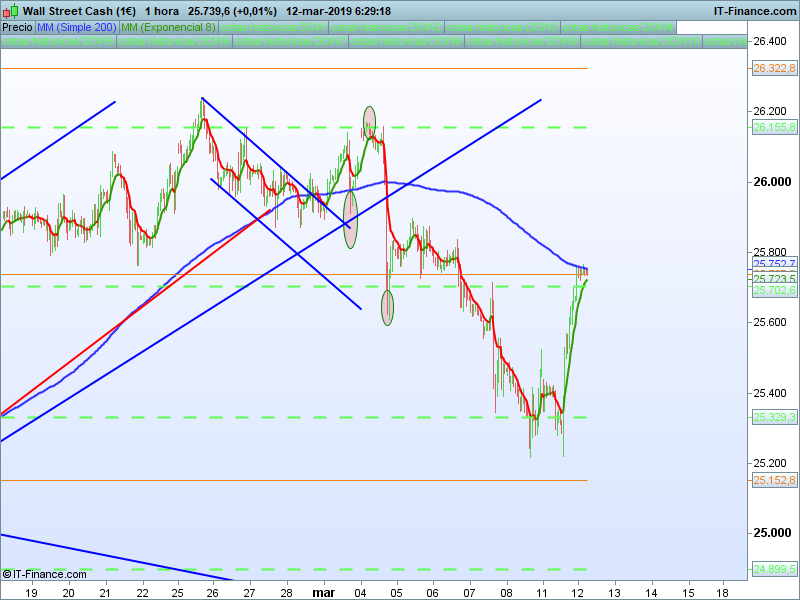Click date 25 on the time axis
The width and height of the screenshot is (800, 600).
click(177, 593)
